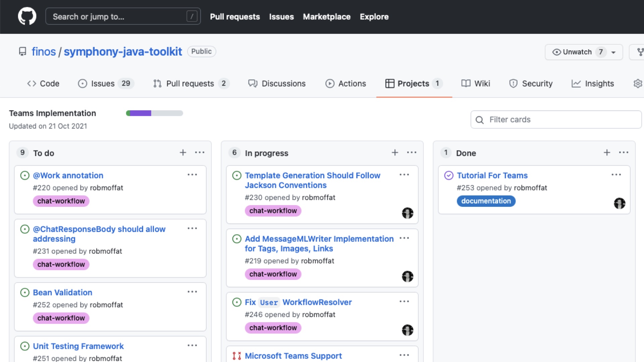644x362 pixels.
Task: Click the repository icon beside finos
Action: point(22,52)
